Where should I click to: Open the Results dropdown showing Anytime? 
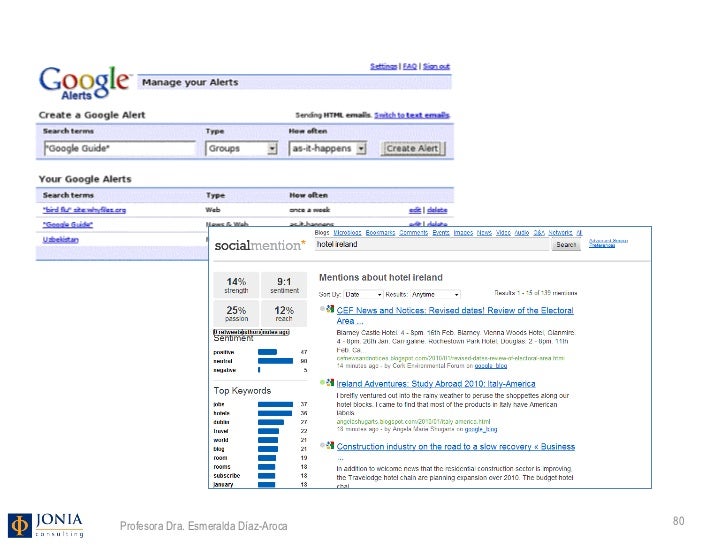(435, 294)
